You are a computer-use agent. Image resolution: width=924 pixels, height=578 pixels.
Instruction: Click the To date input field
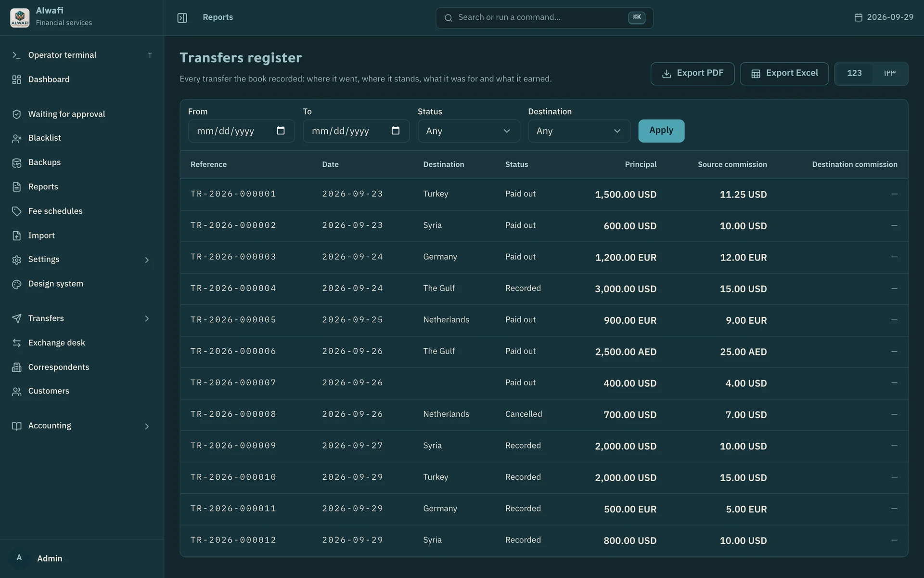pos(356,131)
